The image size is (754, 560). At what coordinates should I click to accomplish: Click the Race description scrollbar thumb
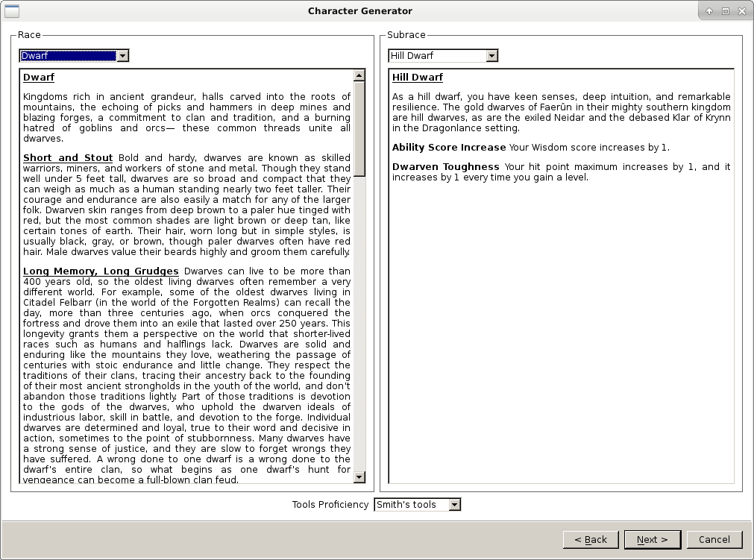click(x=359, y=129)
